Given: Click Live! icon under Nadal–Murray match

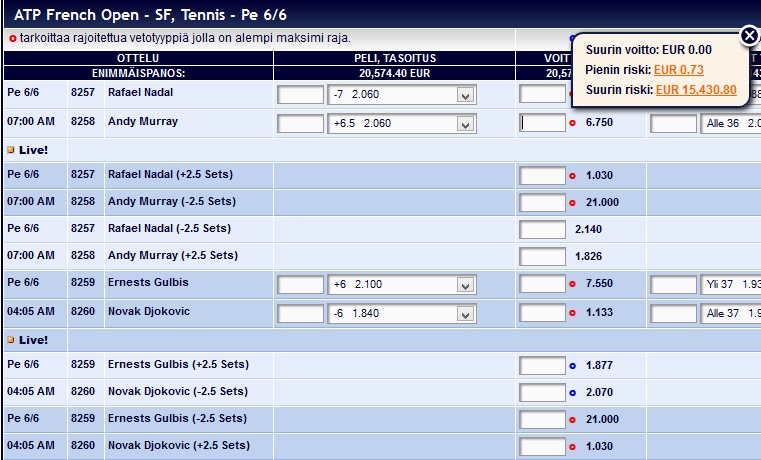Looking at the screenshot, I should coord(11,150).
